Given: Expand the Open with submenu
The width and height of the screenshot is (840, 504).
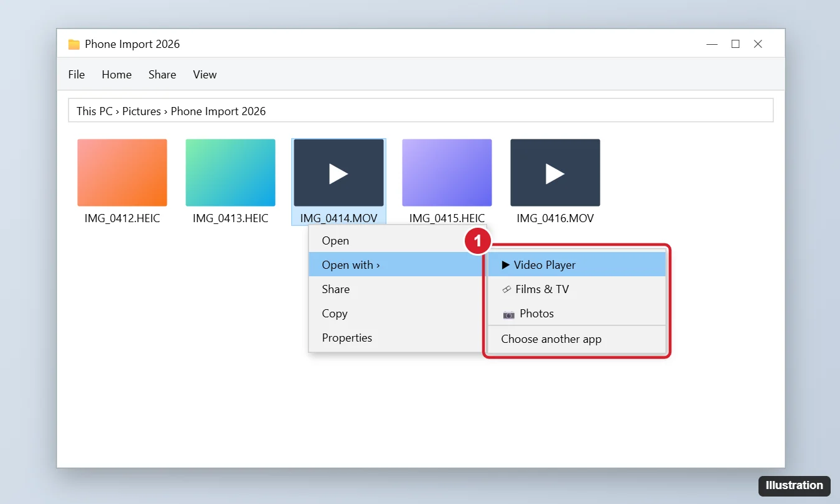Looking at the screenshot, I should point(396,265).
